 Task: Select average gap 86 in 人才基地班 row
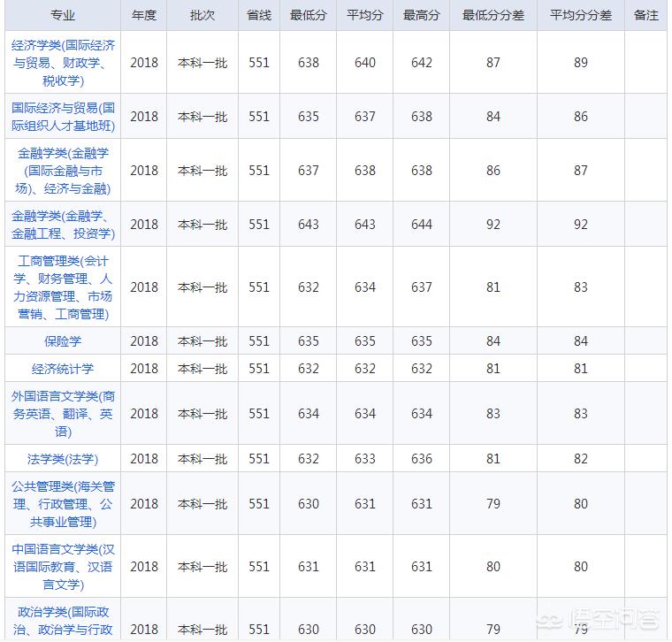pyautogui.click(x=581, y=117)
